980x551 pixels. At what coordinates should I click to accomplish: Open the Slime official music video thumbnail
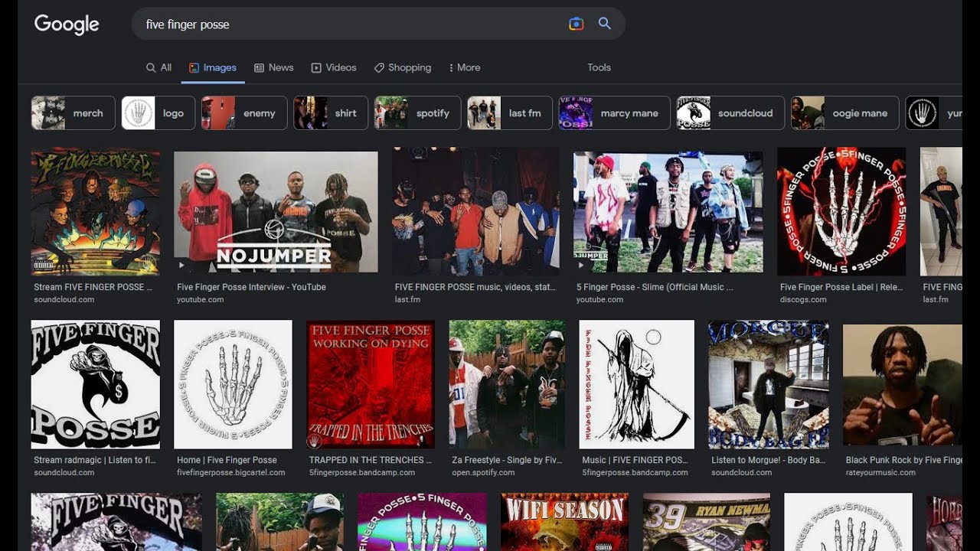click(x=668, y=212)
